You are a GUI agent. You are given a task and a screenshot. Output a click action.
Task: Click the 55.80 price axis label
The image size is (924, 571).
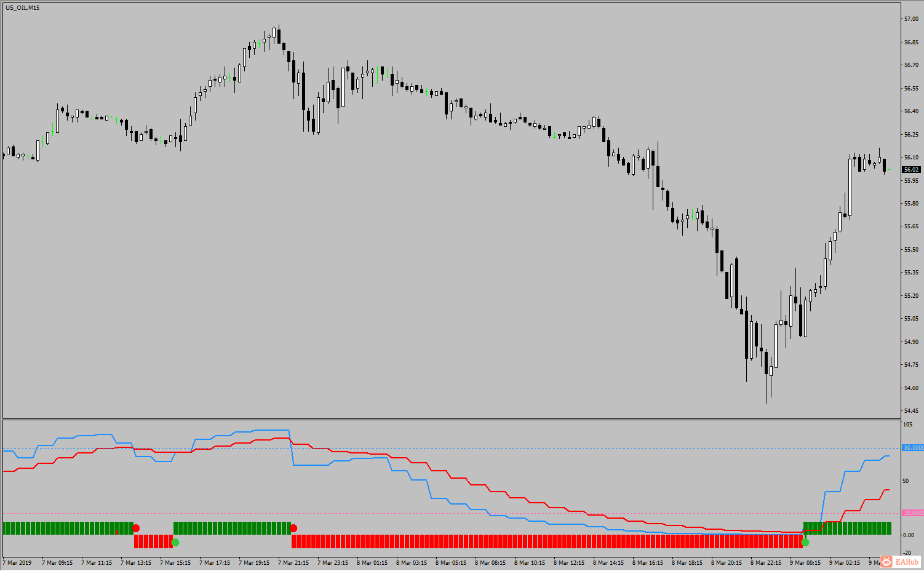[x=911, y=204]
